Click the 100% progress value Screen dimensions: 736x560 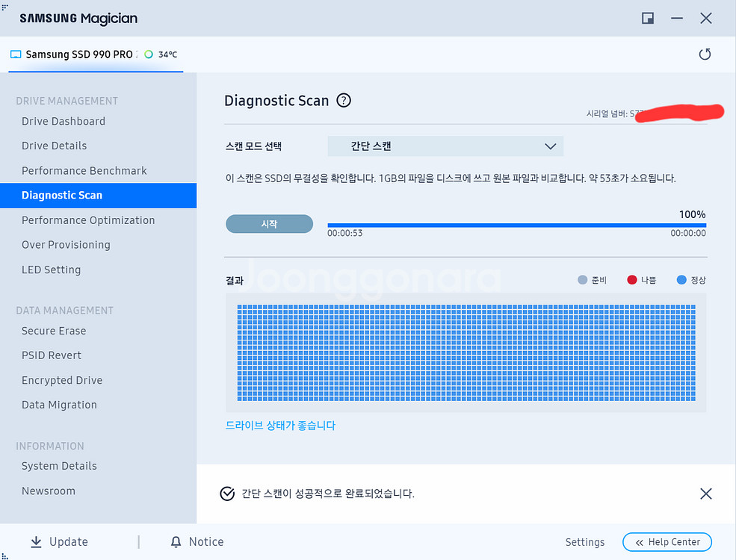coord(693,214)
